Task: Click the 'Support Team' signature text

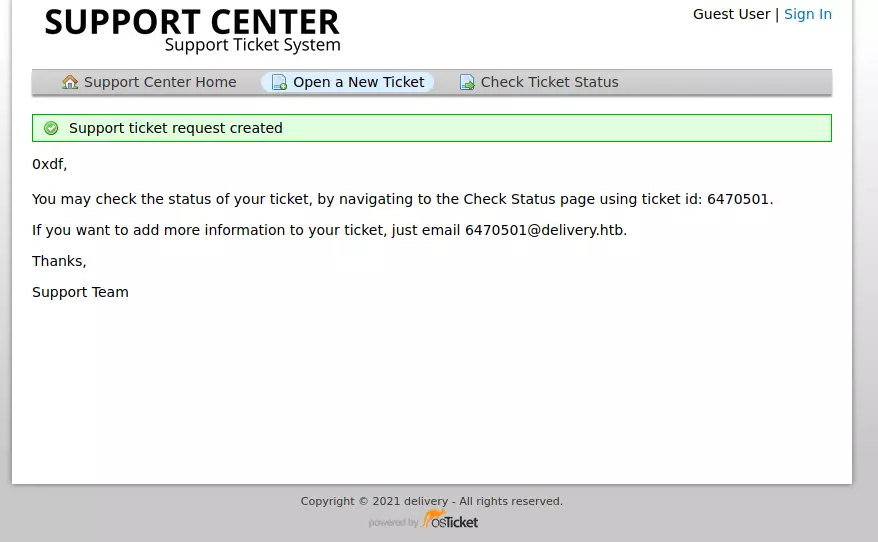Action: (x=80, y=292)
